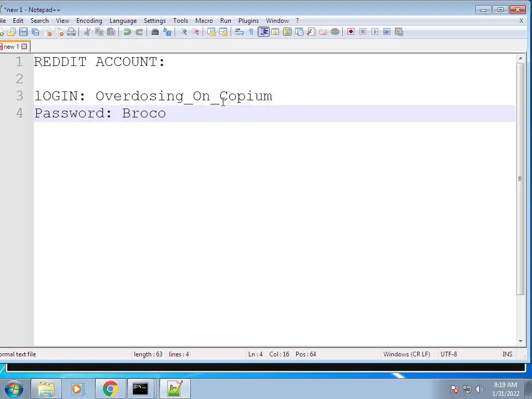
Task: Click the Copy toolbar icon
Action: coord(99,32)
